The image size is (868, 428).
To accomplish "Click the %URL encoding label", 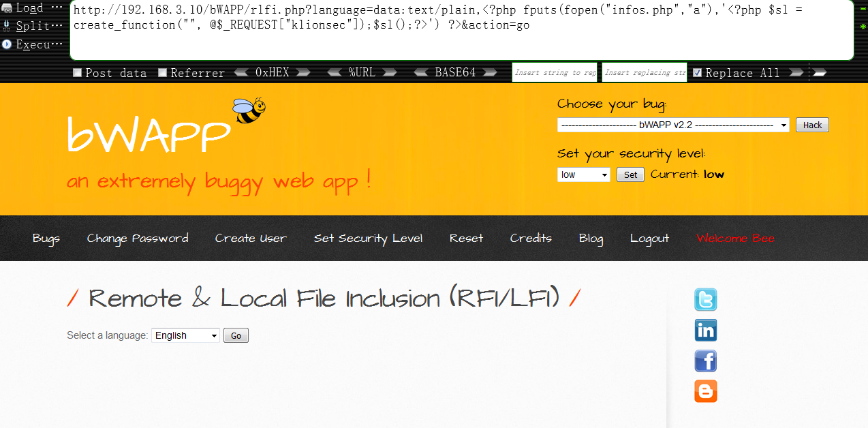I will (x=362, y=72).
